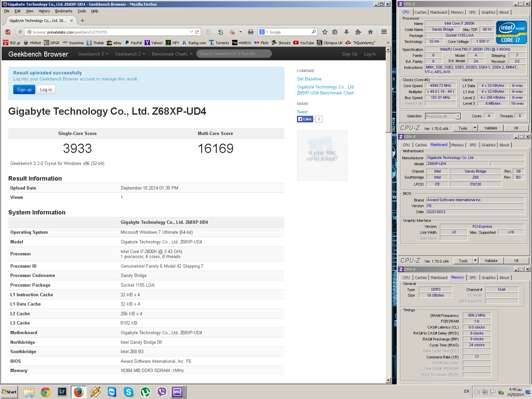Open Firefox Tools menu

[x=82, y=11]
